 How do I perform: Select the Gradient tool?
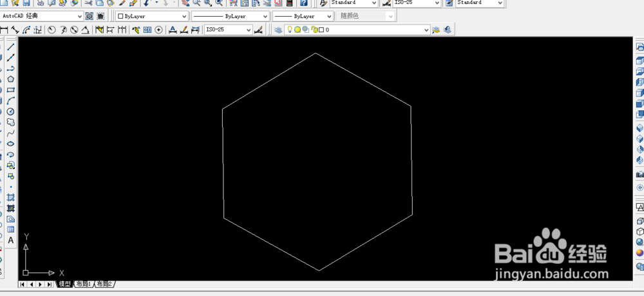pyautogui.click(x=11, y=208)
